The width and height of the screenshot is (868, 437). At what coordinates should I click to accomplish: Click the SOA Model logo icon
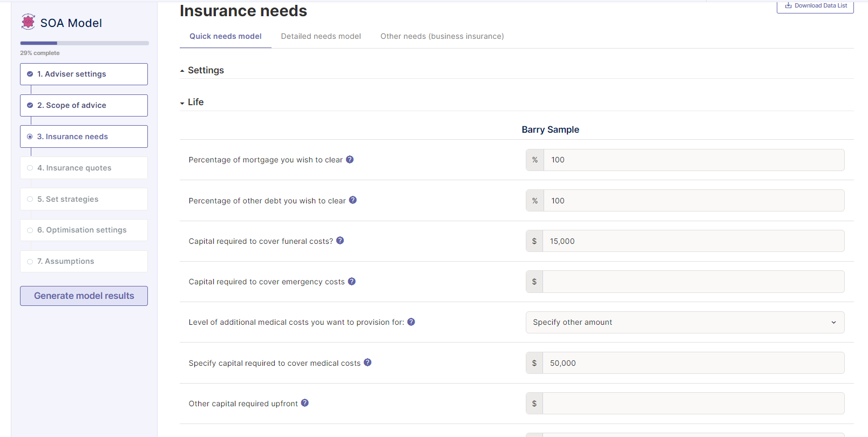pos(28,22)
